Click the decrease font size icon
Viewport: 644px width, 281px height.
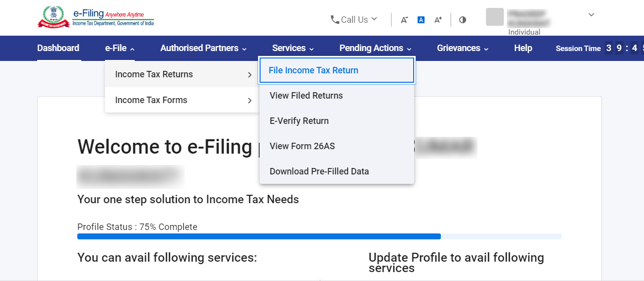click(404, 20)
